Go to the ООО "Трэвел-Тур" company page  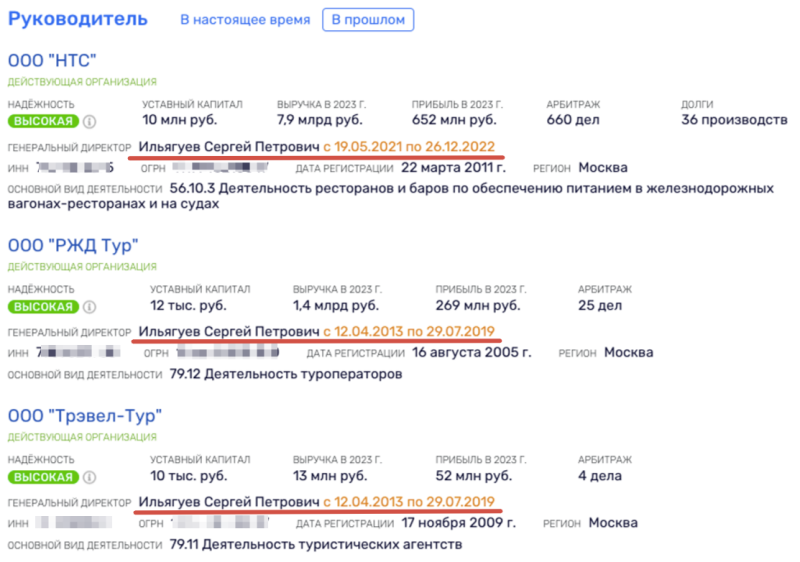pos(85,416)
